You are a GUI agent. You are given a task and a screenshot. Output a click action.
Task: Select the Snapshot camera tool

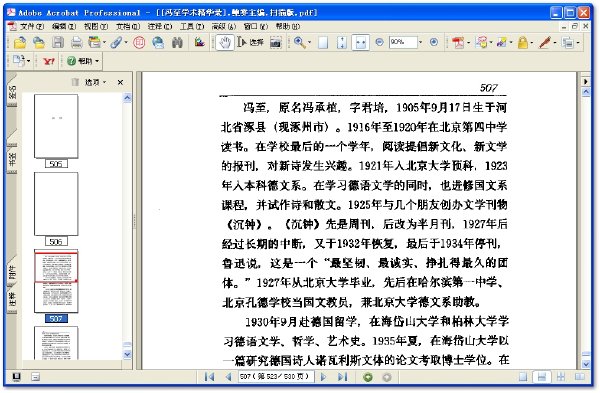tap(276, 42)
